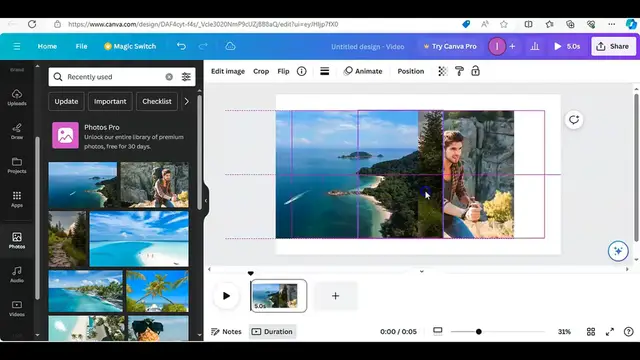Reload the page in the browser
The image size is (640, 360).
click(x=32, y=24)
